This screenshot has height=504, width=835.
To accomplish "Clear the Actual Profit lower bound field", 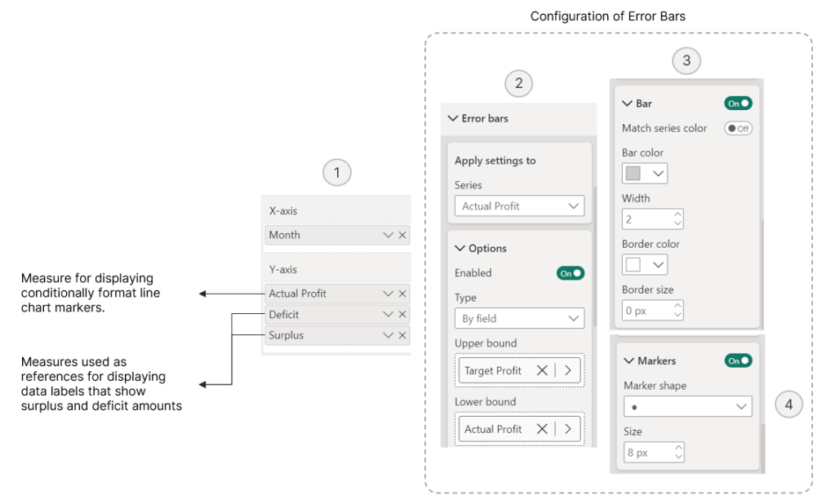I will pyautogui.click(x=542, y=429).
